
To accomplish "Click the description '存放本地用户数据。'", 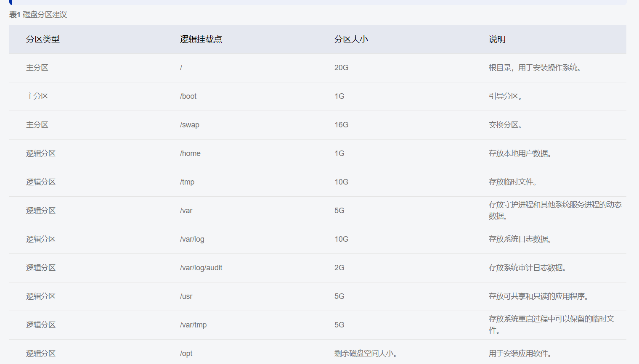I will pos(520,153).
